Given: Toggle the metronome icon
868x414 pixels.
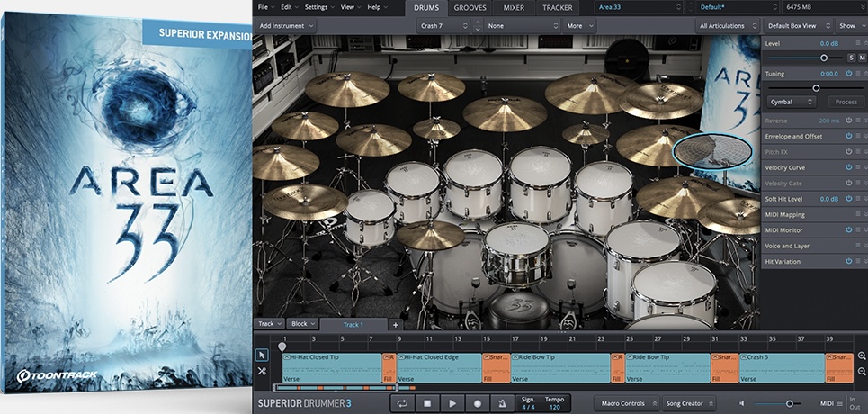Looking at the screenshot, I should 502,403.
